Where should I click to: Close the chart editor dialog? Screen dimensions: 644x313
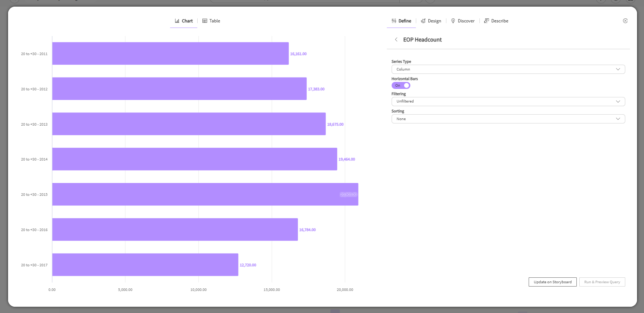coord(625,21)
